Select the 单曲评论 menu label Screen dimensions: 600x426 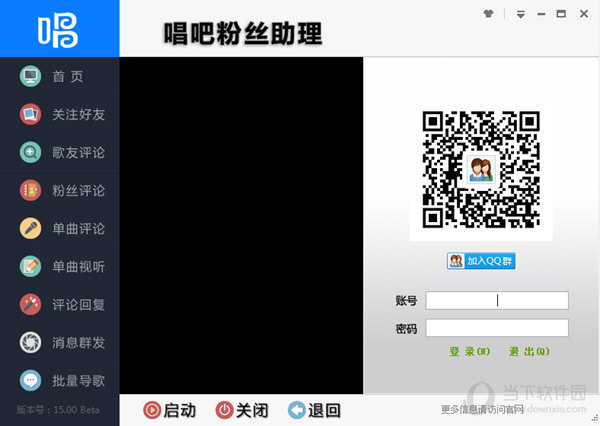pyautogui.click(x=78, y=229)
